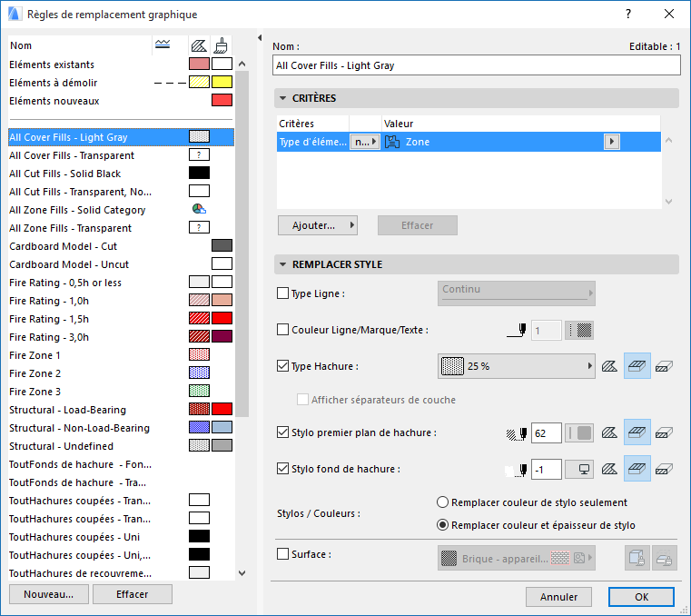Click the All Zone Fills Solid Category pie icon

click(199, 209)
